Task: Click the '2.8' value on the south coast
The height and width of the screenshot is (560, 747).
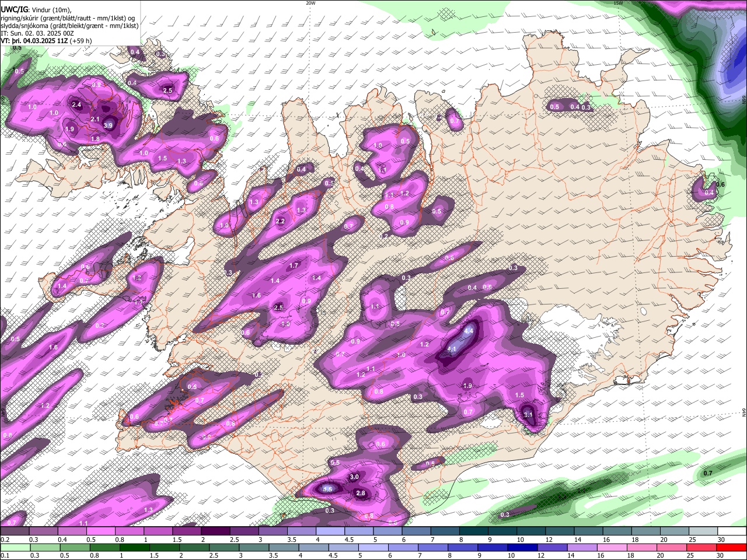Action: pyautogui.click(x=361, y=493)
